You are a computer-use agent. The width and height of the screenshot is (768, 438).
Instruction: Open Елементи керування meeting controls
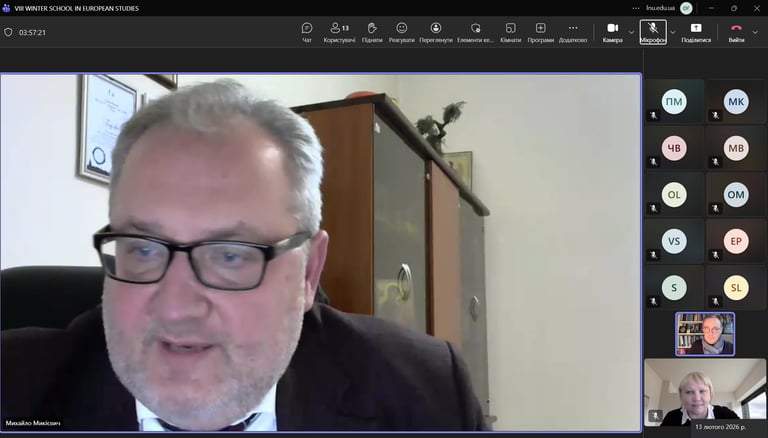coord(476,32)
